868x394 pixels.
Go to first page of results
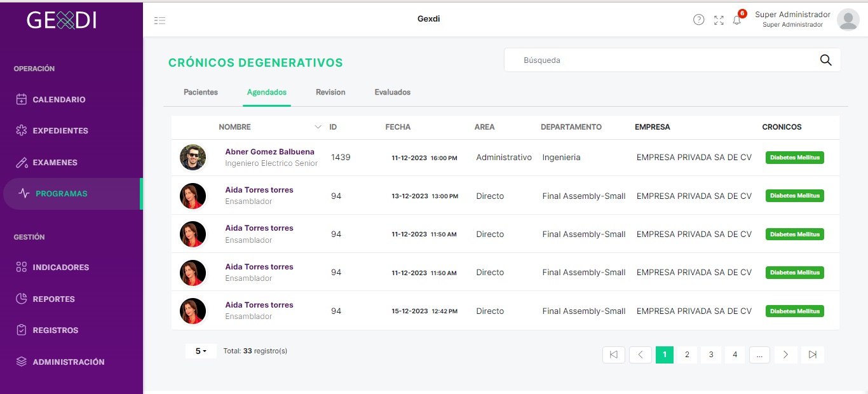click(x=613, y=355)
